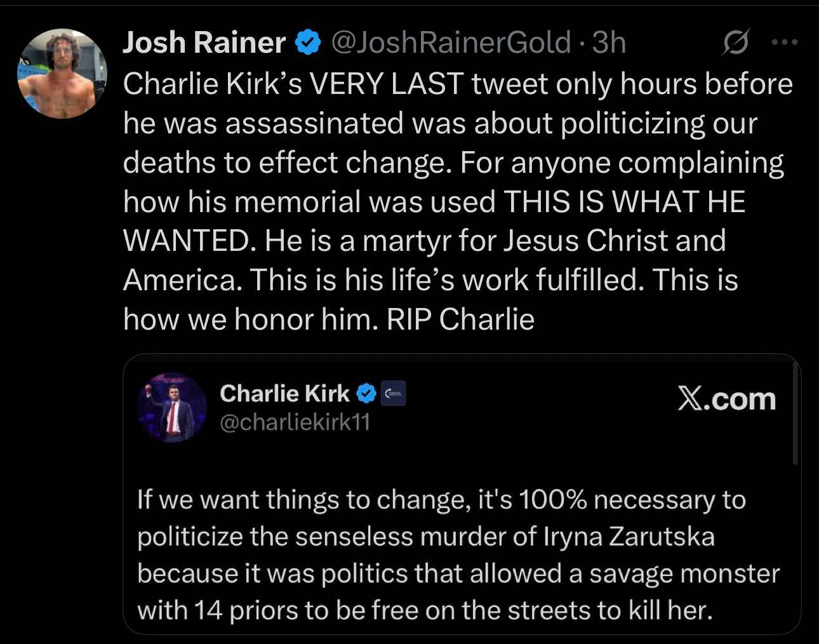819x644 pixels.
Task: Open the more options ellipsis menu
Action: [x=784, y=43]
